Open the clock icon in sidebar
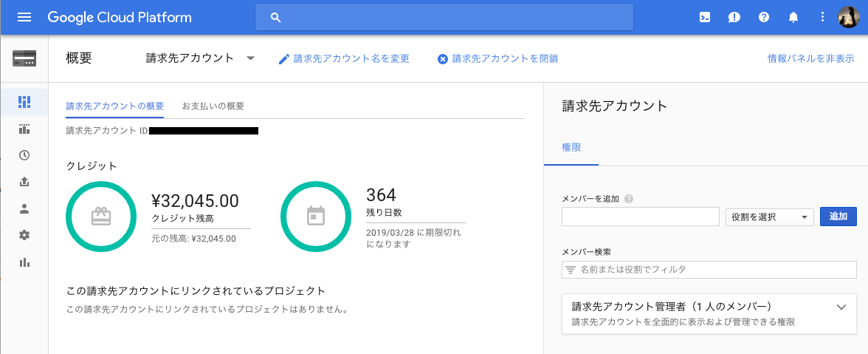This screenshot has width=868, height=354. click(x=24, y=155)
